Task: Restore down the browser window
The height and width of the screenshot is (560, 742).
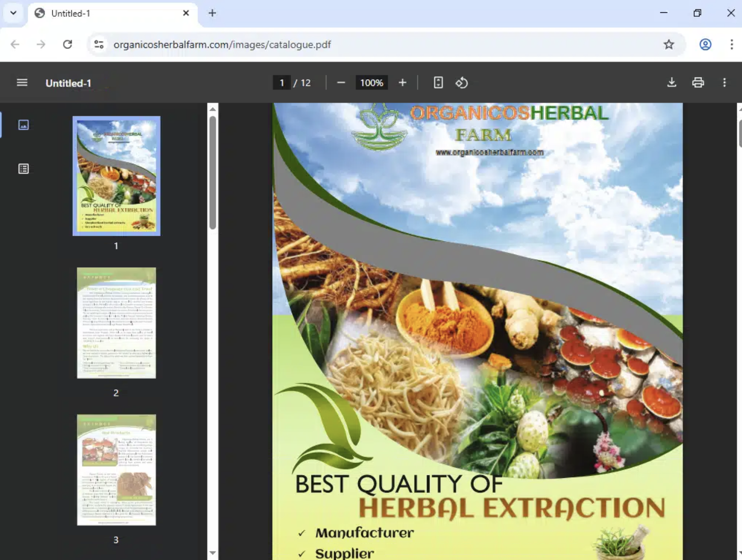Action: click(x=697, y=13)
